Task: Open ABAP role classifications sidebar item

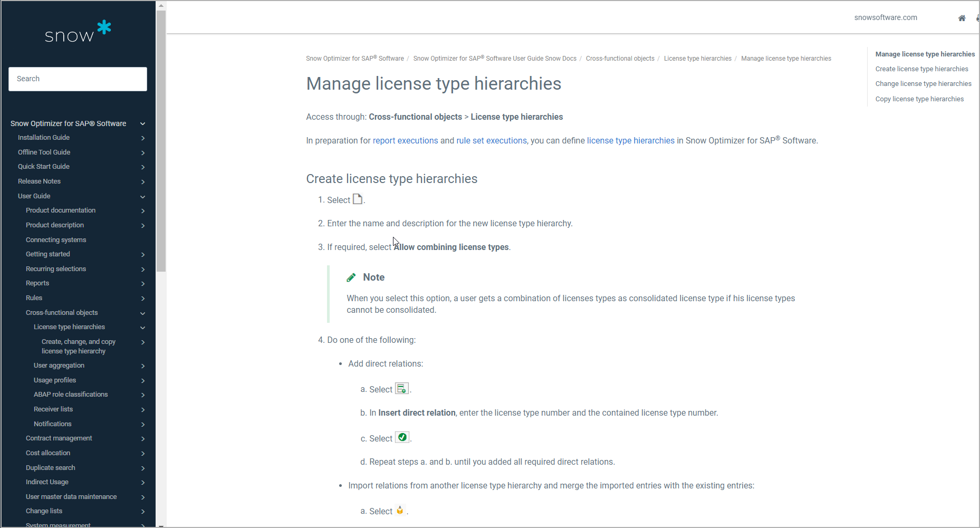Action: click(x=71, y=395)
